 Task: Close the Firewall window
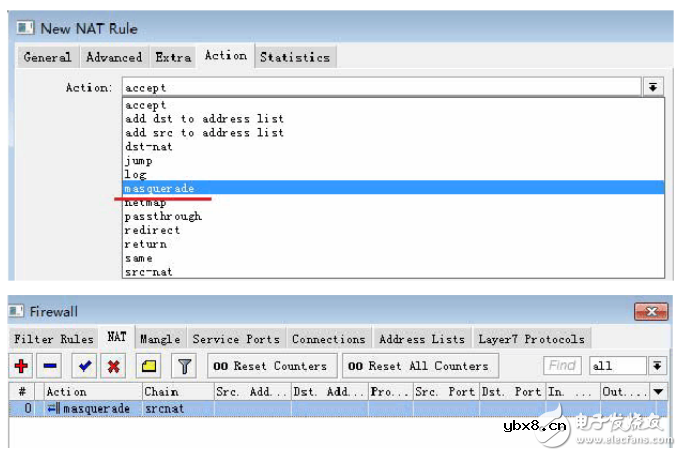655,312
